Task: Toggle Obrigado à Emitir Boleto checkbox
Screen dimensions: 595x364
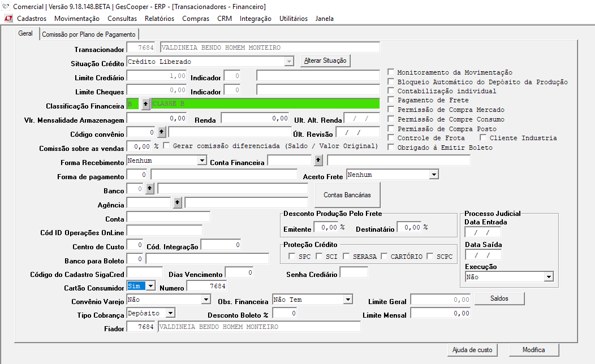Action: click(x=391, y=148)
